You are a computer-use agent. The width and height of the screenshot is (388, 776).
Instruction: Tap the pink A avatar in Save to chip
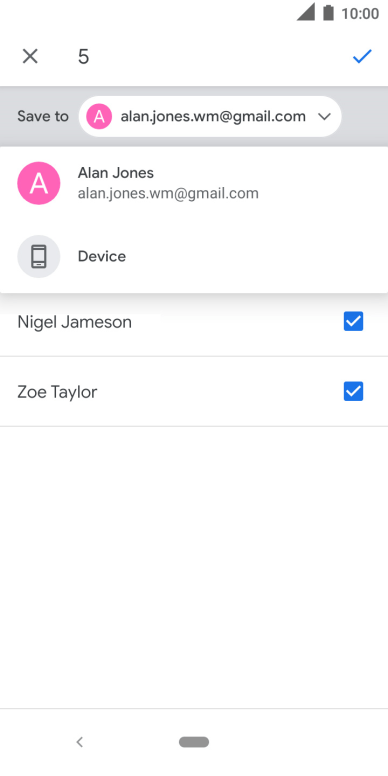(99, 117)
